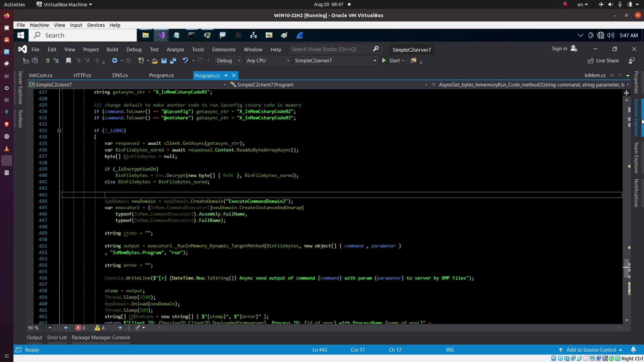Screen dimensions: 644x362
Task: Toggle the bookmark icon in the toolbar
Action: point(68,60)
